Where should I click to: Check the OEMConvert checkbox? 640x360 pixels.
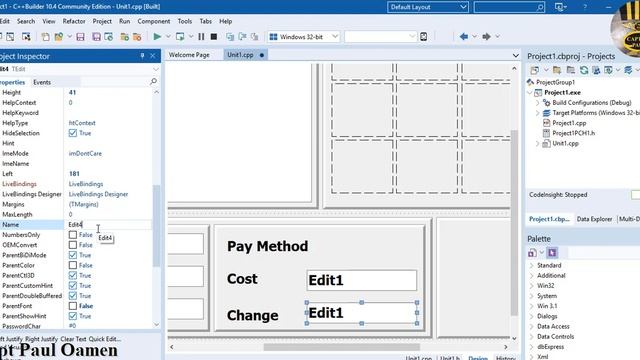(x=73, y=245)
